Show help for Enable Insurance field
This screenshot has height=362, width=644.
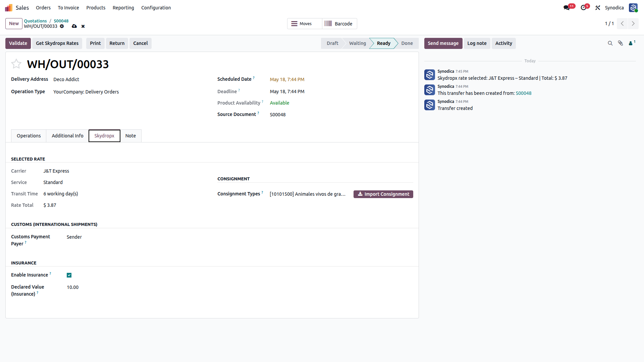pos(50,274)
